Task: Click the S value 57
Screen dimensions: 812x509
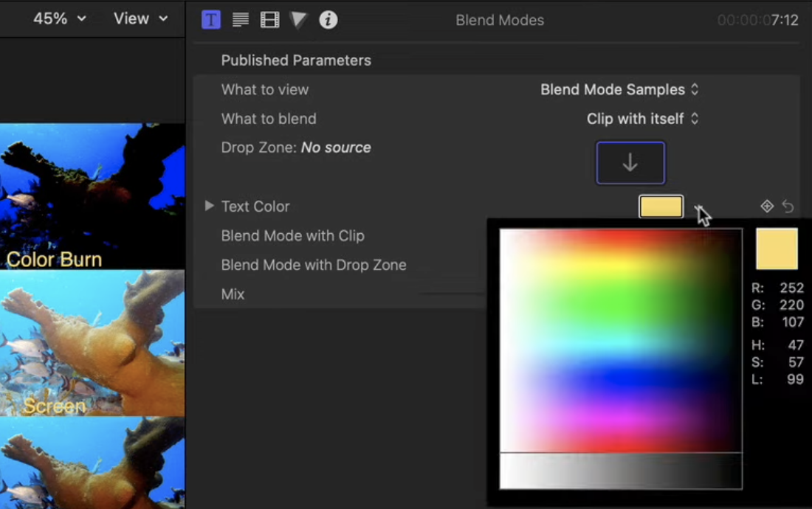Action: 796,362
